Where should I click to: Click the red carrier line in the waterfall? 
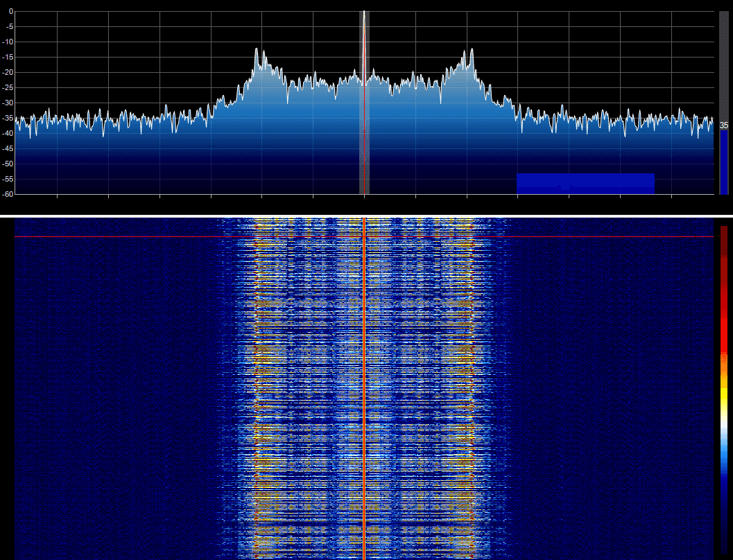[x=364, y=388]
